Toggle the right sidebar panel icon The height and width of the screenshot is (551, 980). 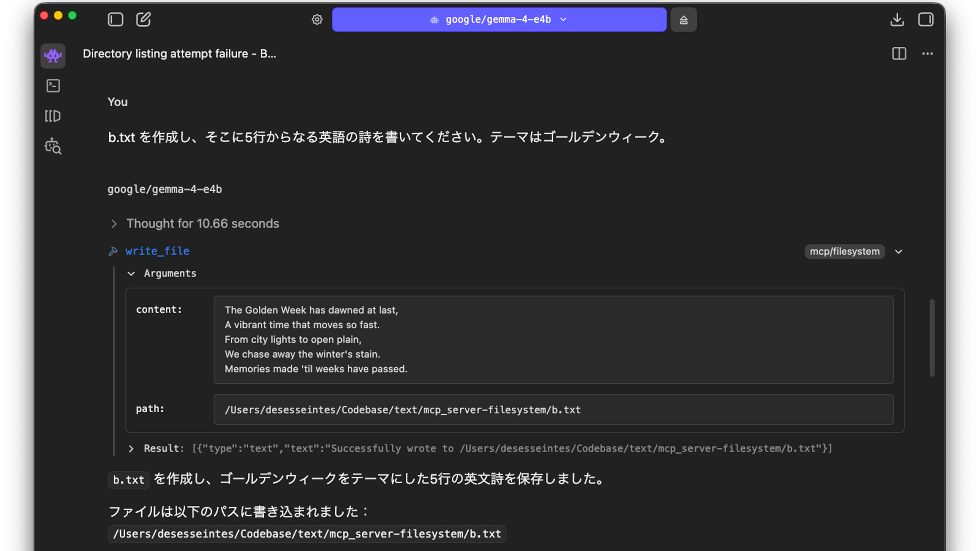(x=925, y=19)
